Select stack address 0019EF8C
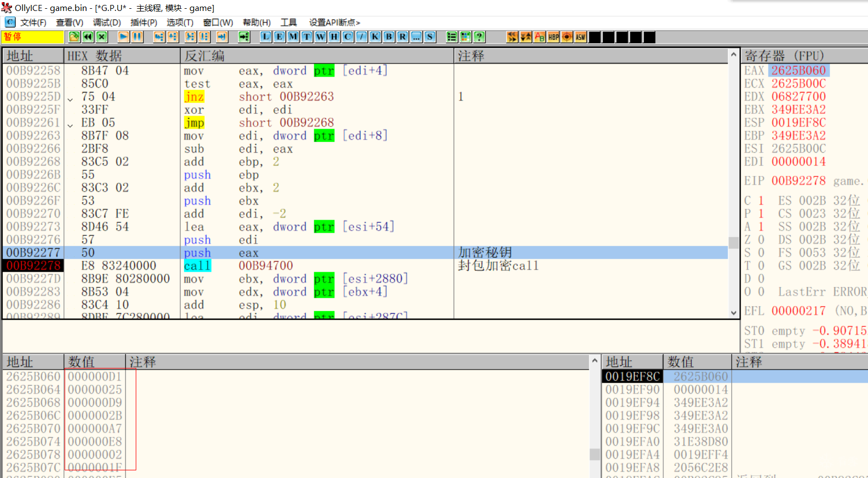This screenshot has height=478, width=868. (633, 377)
